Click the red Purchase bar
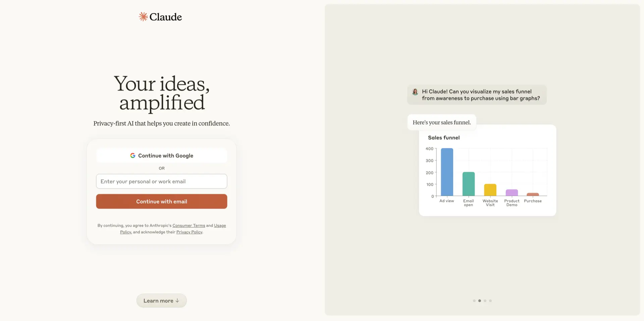 click(533, 194)
